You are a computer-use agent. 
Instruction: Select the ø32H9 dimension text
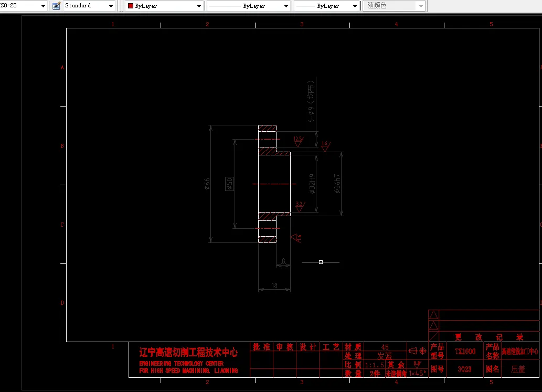(312, 184)
